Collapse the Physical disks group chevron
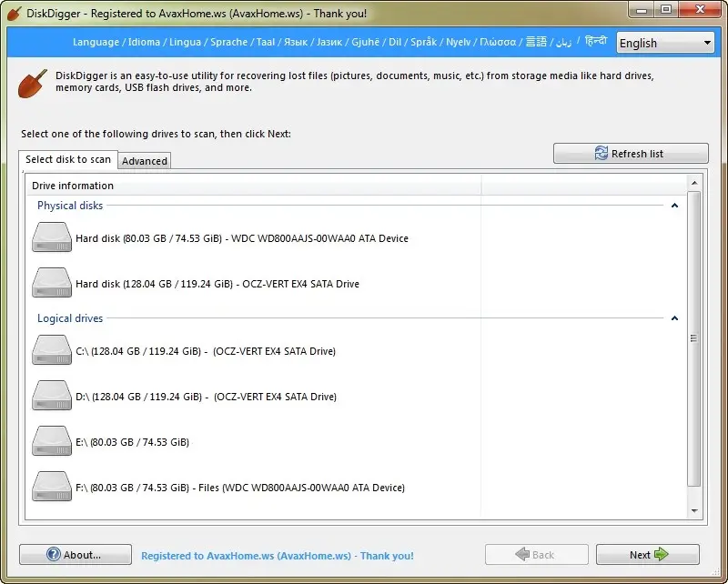 (x=674, y=206)
